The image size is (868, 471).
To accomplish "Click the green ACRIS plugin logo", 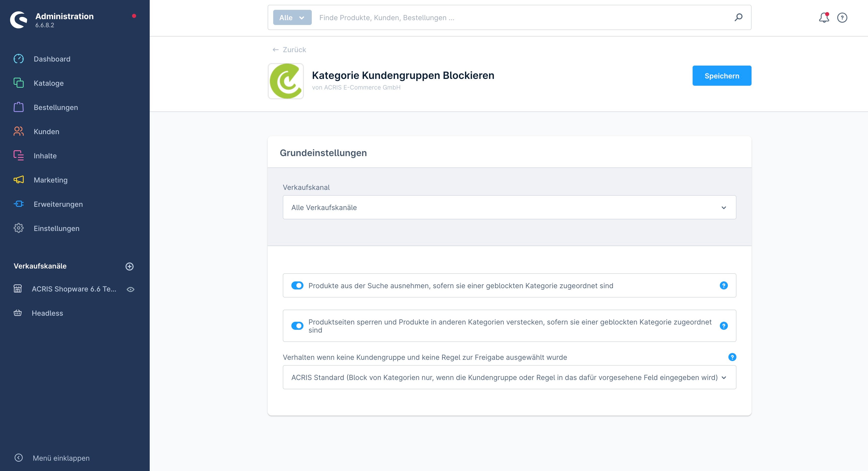I will pyautogui.click(x=286, y=81).
